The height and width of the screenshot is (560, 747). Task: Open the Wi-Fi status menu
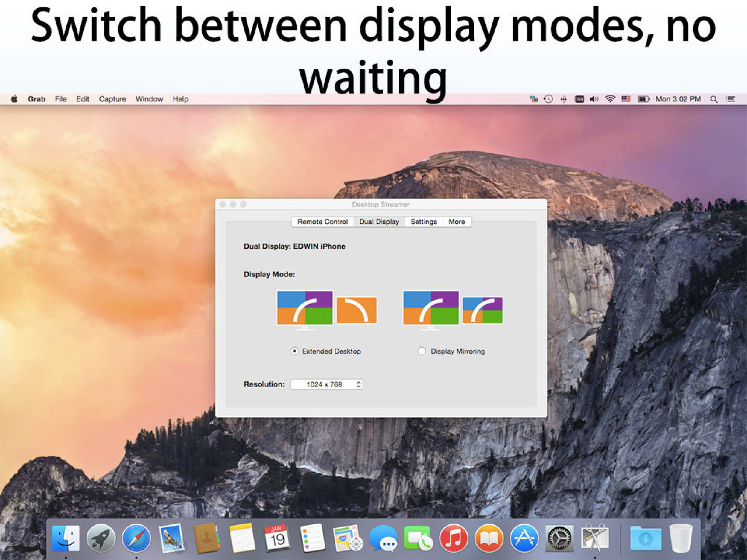610,99
